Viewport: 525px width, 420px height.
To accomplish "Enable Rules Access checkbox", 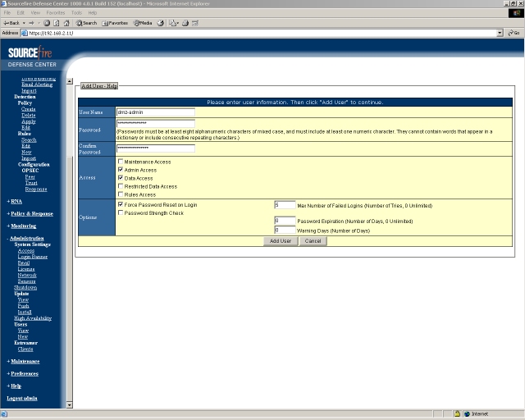I will pyautogui.click(x=121, y=194).
